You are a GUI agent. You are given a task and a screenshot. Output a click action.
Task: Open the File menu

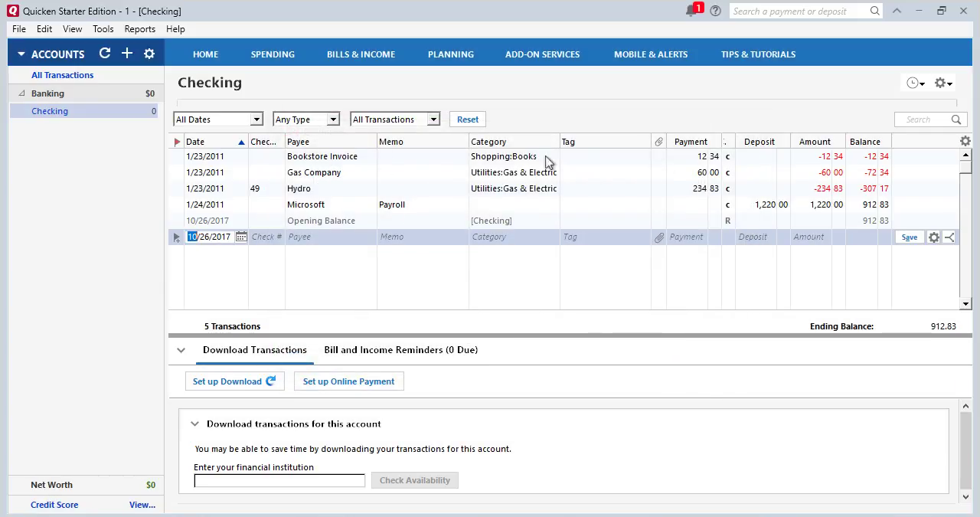(19, 29)
